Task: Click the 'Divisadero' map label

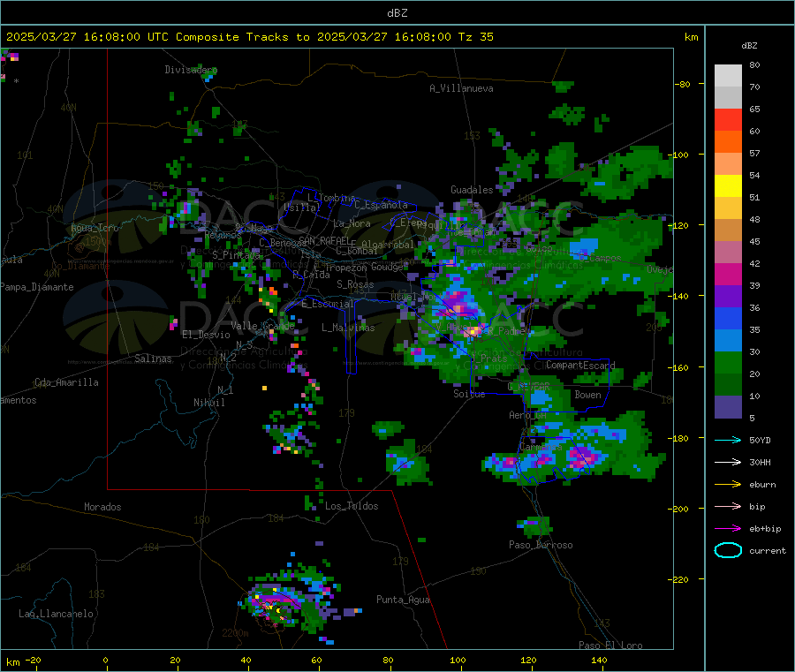Action: click(191, 70)
